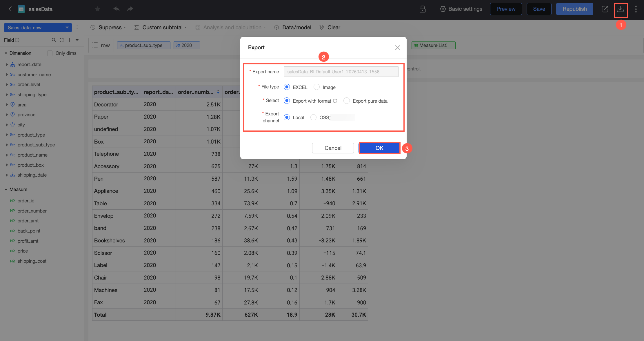Select the Image file type radio

(x=316, y=87)
